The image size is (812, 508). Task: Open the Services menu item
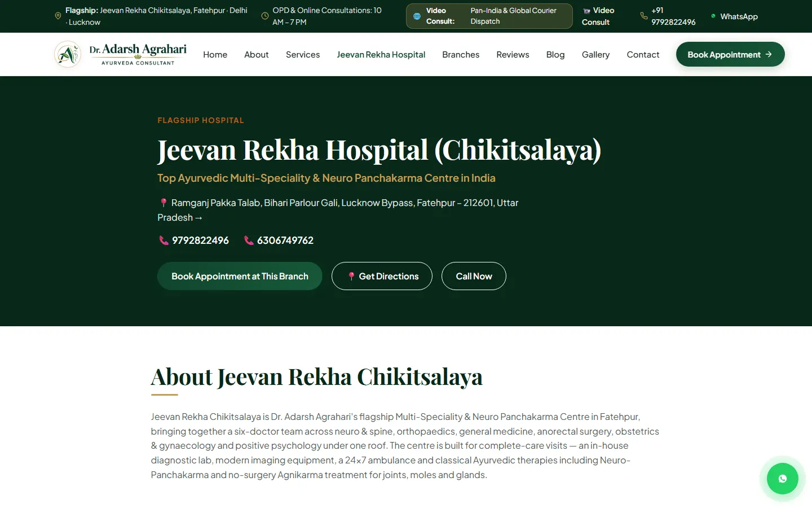click(303, 54)
